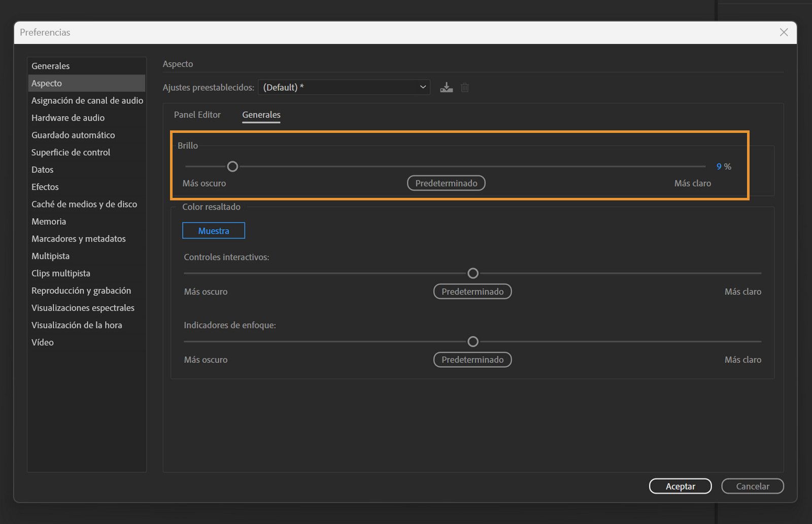Click the Brillo percentage value field
This screenshot has height=524, width=812.
[x=719, y=166]
